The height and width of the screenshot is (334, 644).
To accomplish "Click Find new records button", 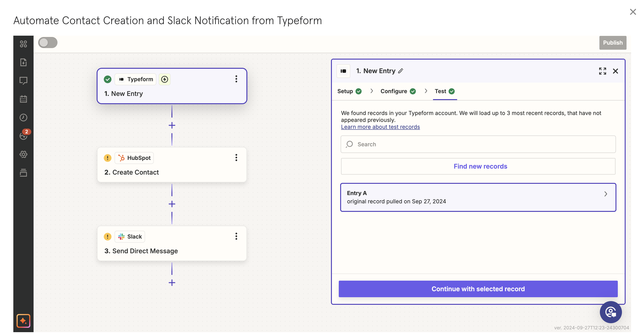I will tap(478, 166).
